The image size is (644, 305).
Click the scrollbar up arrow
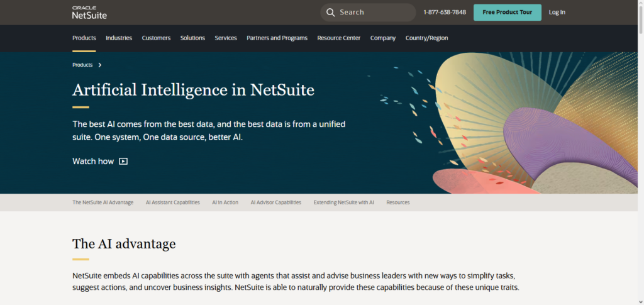[641, 3]
